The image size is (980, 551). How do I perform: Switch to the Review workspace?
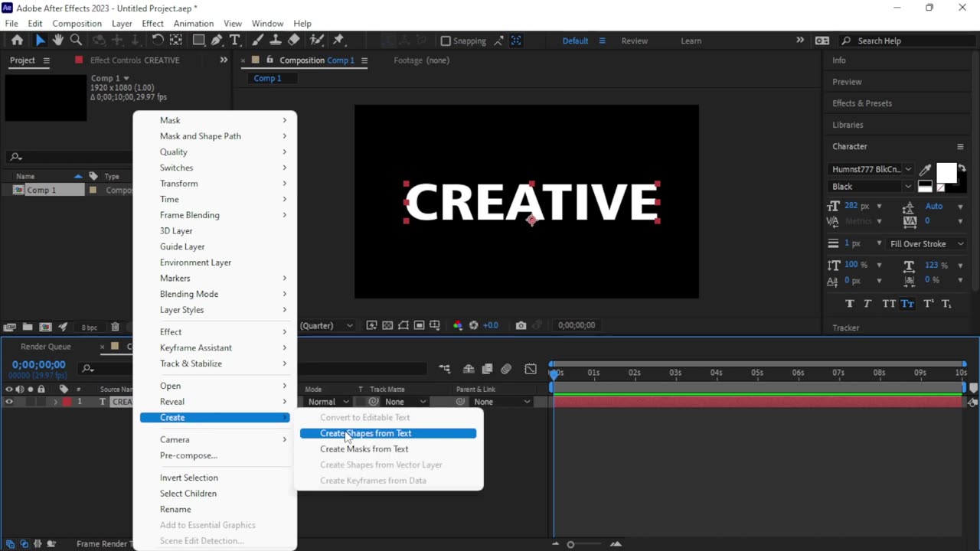[x=634, y=41]
